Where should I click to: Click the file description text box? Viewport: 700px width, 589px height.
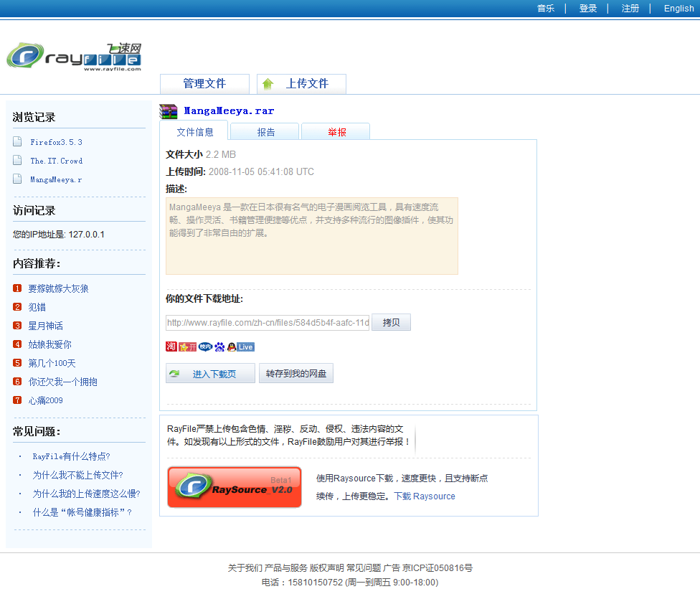pos(311,236)
